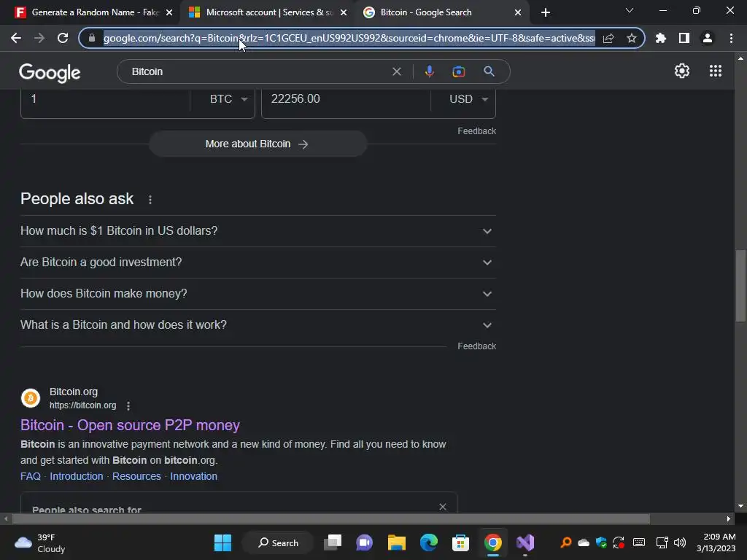
Task: Share this page from address bar
Action: click(x=608, y=38)
